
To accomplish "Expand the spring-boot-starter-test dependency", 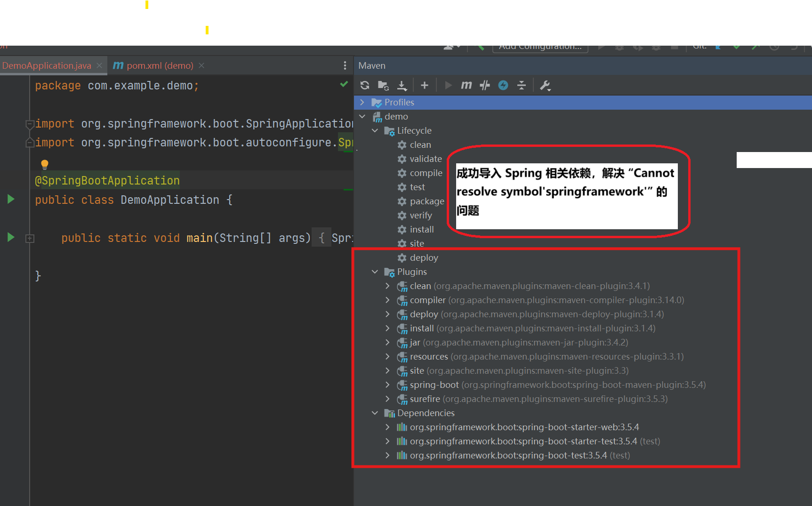I will pos(387,441).
